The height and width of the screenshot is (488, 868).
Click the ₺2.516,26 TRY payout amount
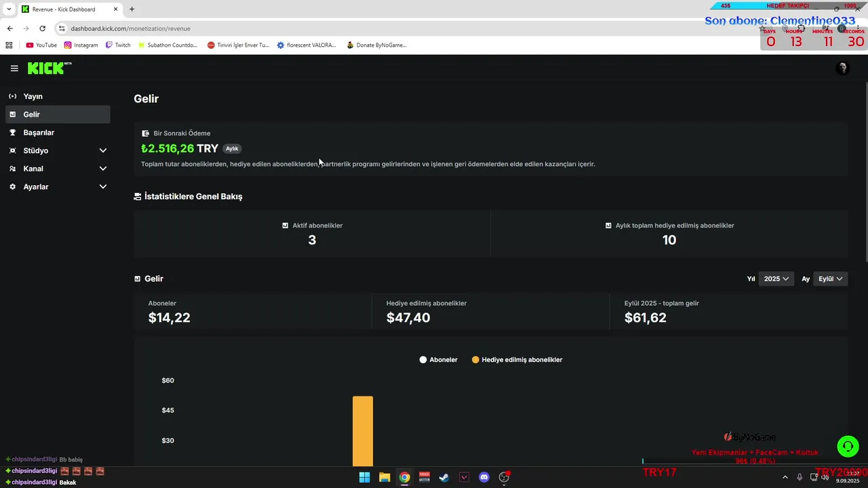[180, 148]
